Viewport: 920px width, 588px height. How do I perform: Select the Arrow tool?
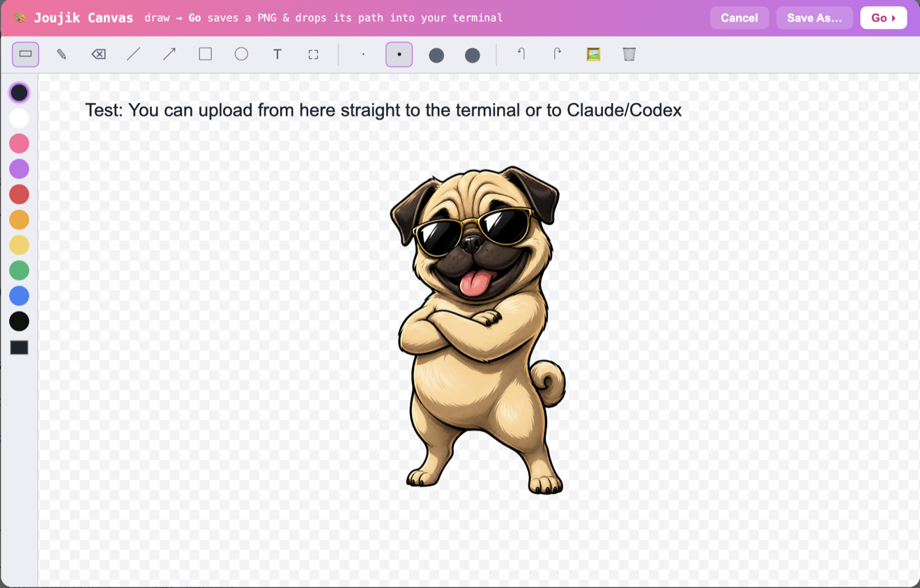point(169,54)
